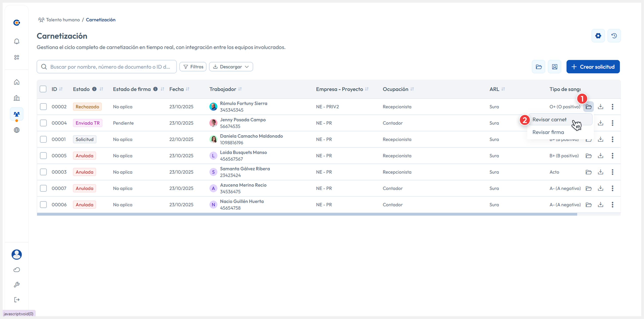Choose Revisar firma from the menu

point(548,132)
